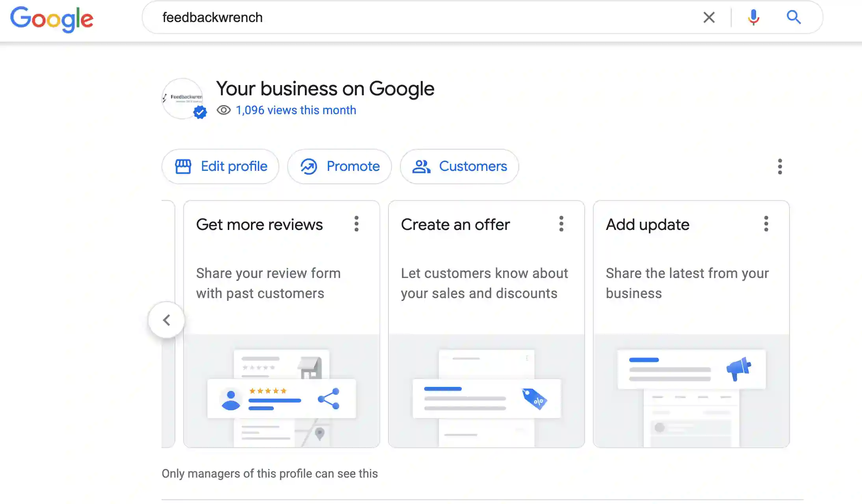Click the views eye icon

(x=223, y=110)
